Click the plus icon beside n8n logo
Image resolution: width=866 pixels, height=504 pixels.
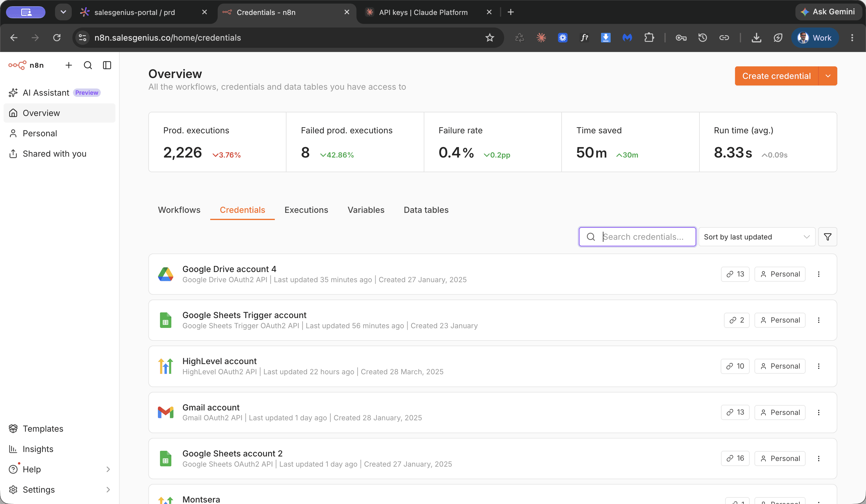tap(69, 65)
